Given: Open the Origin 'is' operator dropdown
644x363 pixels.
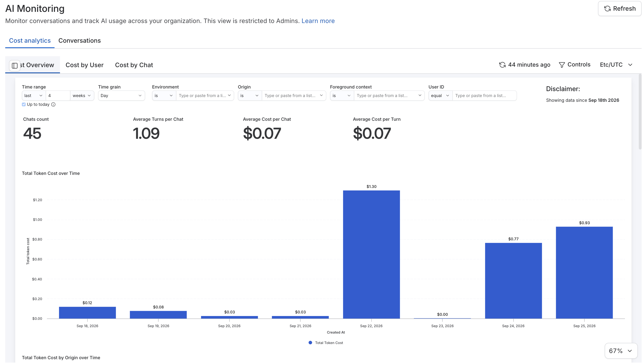Looking at the screenshot, I should coord(249,96).
